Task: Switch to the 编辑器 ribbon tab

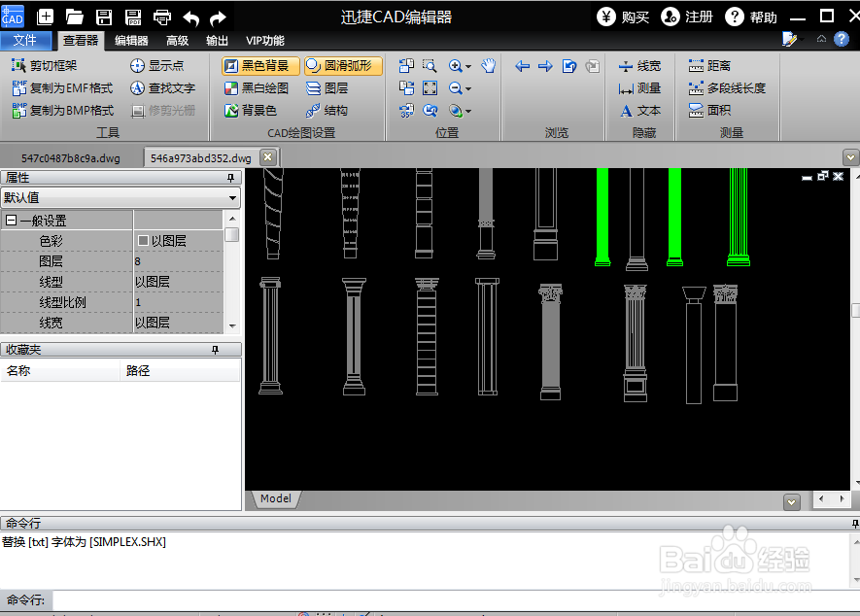Action: coord(131,41)
